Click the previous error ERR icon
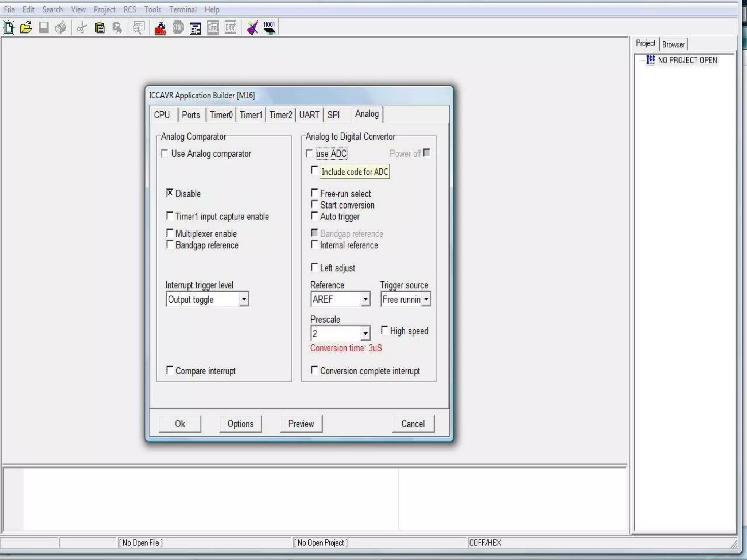 click(x=213, y=28)
